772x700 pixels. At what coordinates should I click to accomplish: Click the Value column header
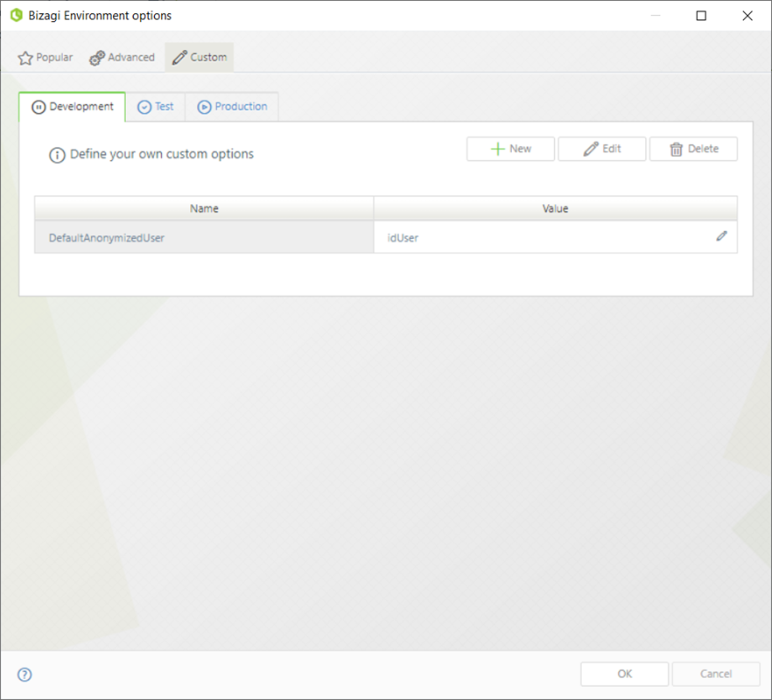tap(555, 208)
